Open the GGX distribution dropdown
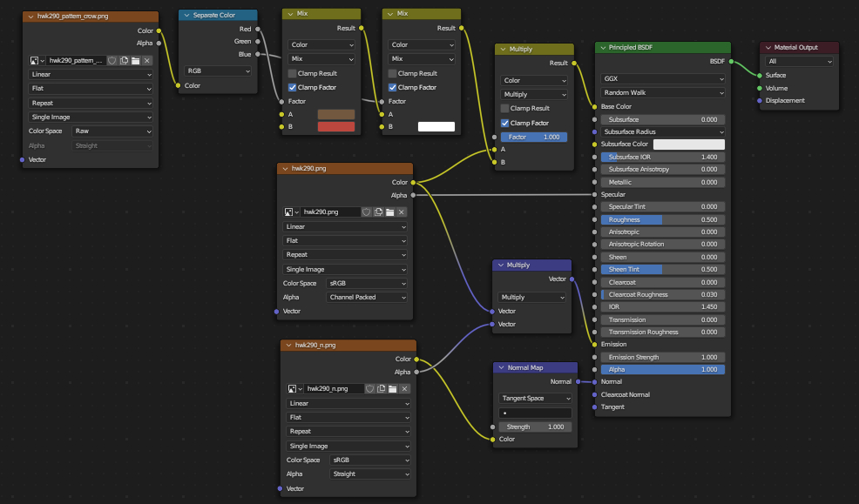The image size is (859, 504). point(663,78)
